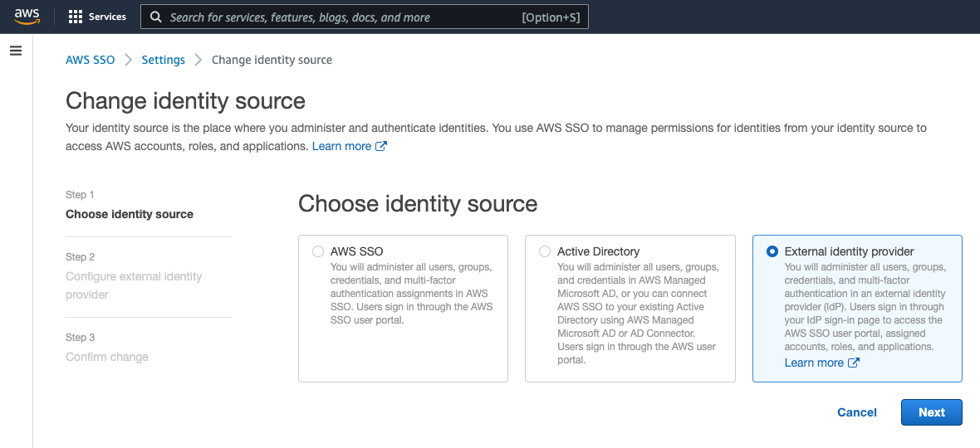Click the AWS logo home icon

(27, 16)
